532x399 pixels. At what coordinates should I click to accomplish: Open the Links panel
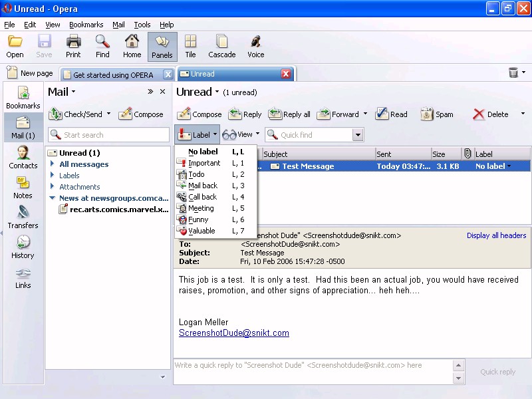23,278
